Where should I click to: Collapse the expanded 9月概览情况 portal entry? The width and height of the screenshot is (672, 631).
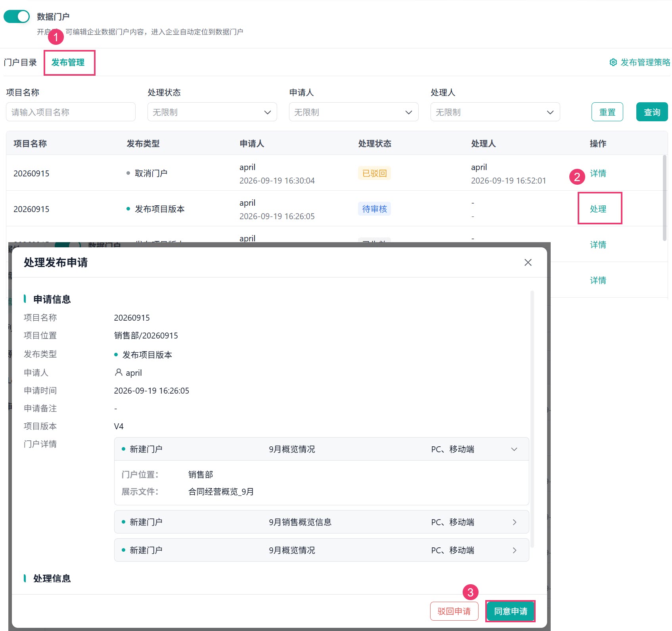coord(514,449)
